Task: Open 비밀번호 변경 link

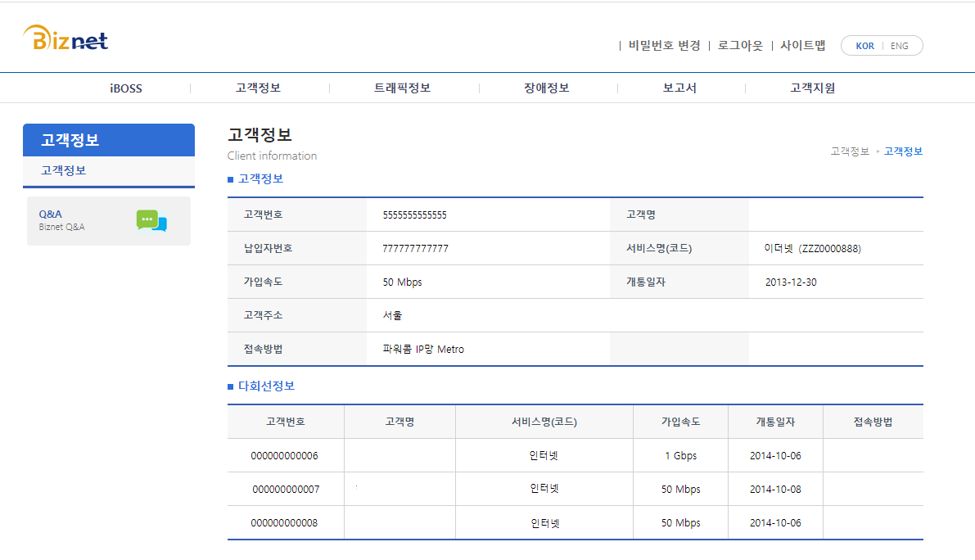Action: click(x=664, y=45)
